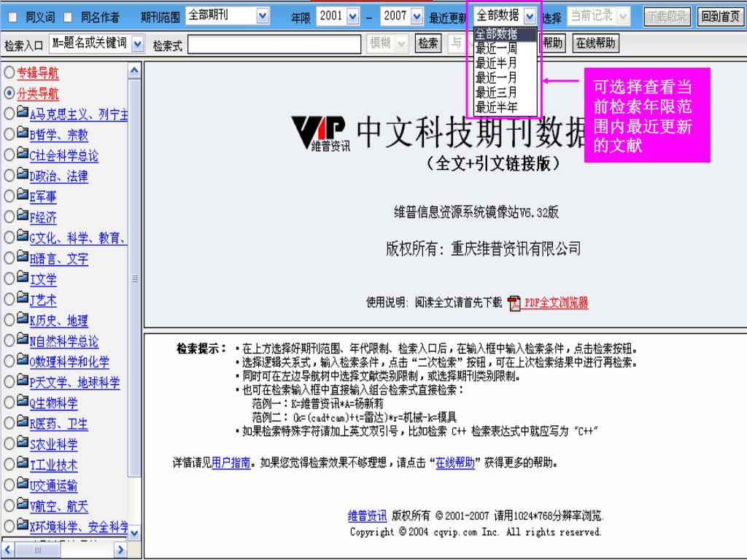Click folder icon beside T工业技术
This screenshot has width=747, height=560.
coord(23,463)
